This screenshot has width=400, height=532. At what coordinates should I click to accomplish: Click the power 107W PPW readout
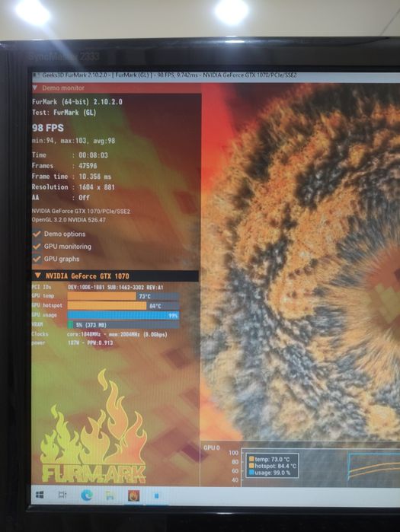pos(91,342)
